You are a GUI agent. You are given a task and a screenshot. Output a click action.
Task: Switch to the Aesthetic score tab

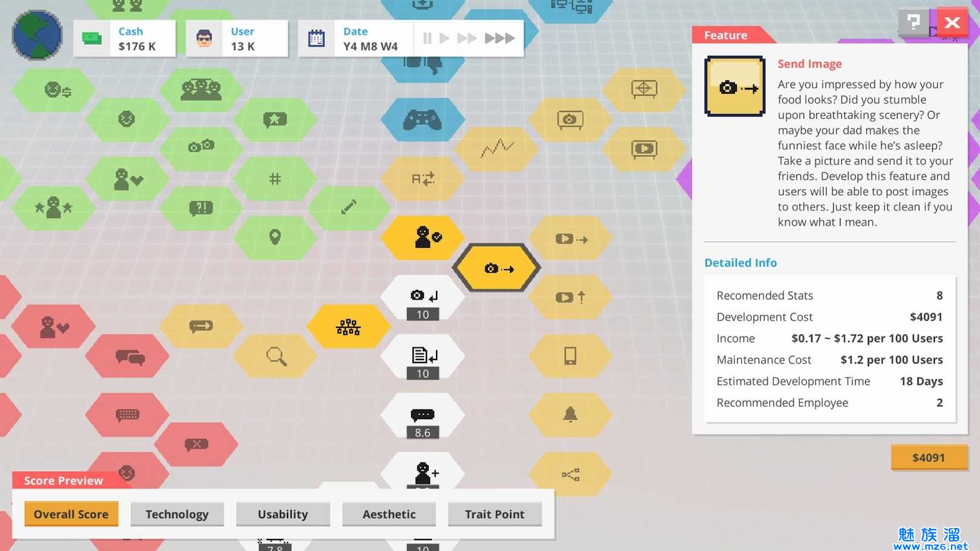click(389, 514)
